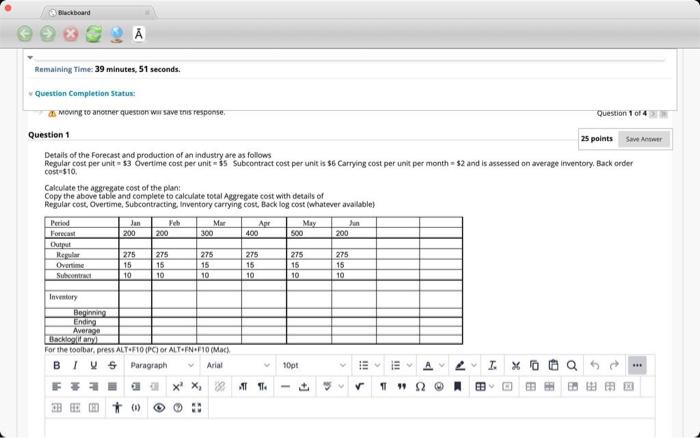Open the Paragraph format dropdown
This screenshot has width=700, height=438.
pos(162,365)
